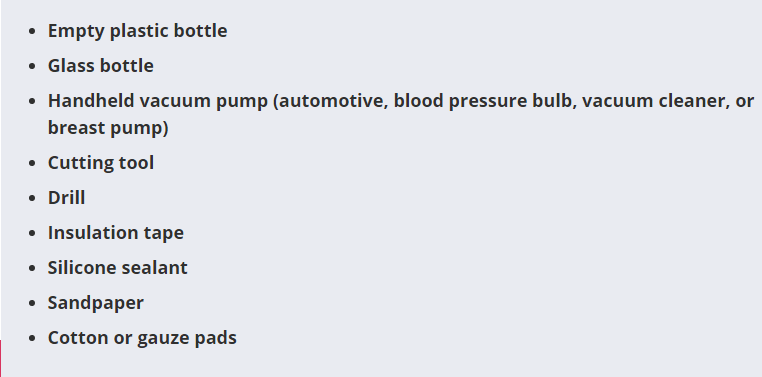Viewport: 762px width, 377px height.
Task: Click the bullet next to 'Drill'
Action: [x=33, y=198]
